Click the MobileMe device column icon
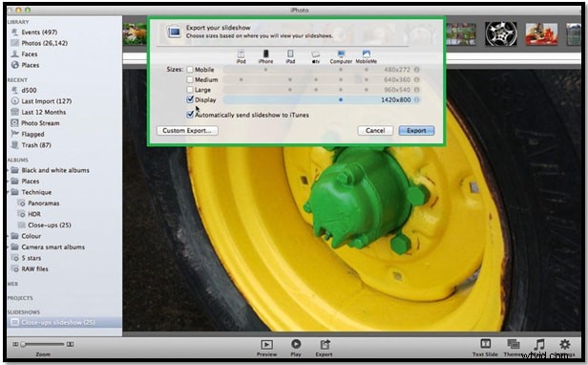The width and height of the screenshot is (588, 365). pyautogui.click(x=366, y=54)
